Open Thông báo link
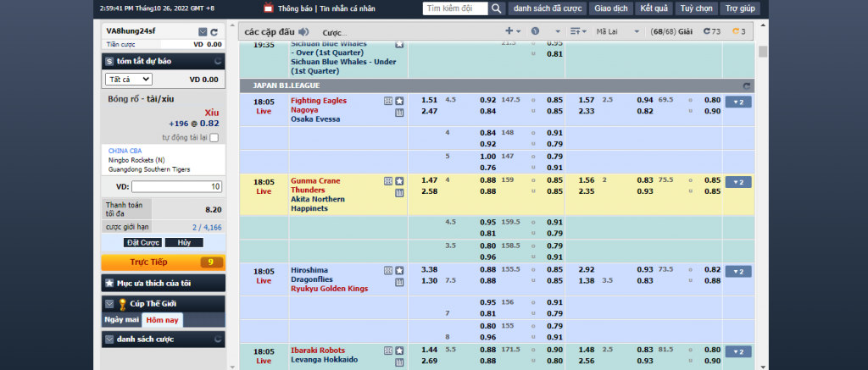The image size is (868, 370). [x=296, y=8]
